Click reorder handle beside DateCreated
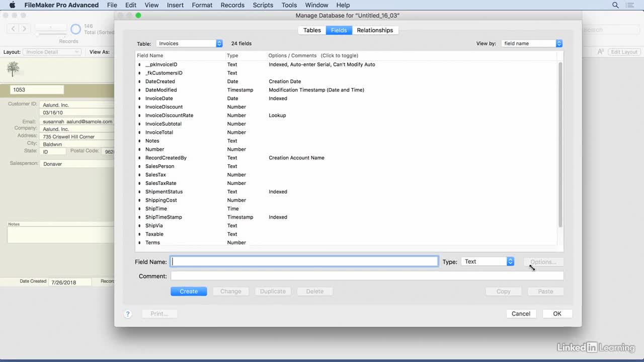The width and height of the screenshot is (644, 362). 140,81
